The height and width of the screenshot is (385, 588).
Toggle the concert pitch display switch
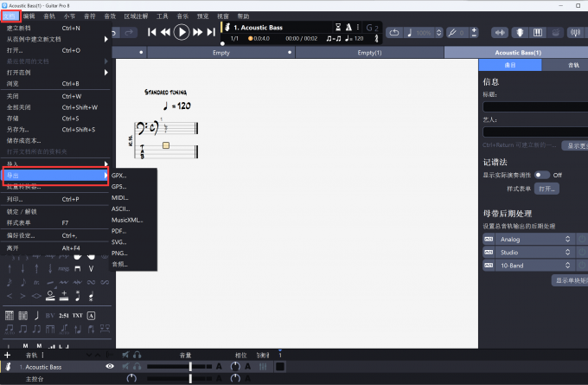click(542, 175)
